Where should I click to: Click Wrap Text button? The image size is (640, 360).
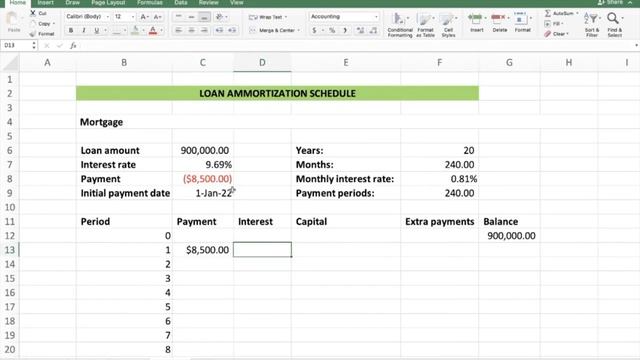(267, 17)
